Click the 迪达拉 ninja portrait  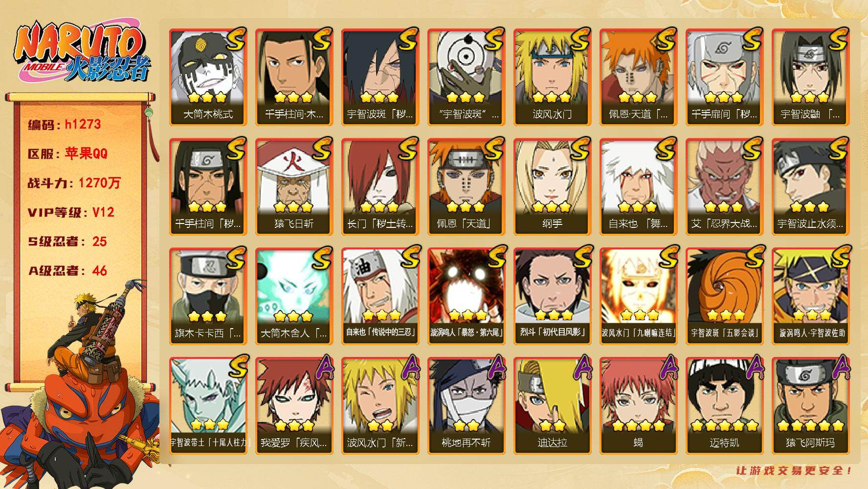click(x=552, y=405)
